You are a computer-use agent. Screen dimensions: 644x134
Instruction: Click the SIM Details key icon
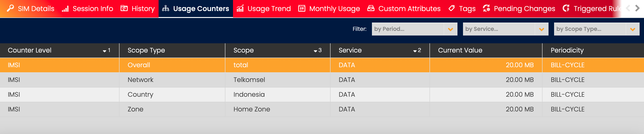coord(10,9)
